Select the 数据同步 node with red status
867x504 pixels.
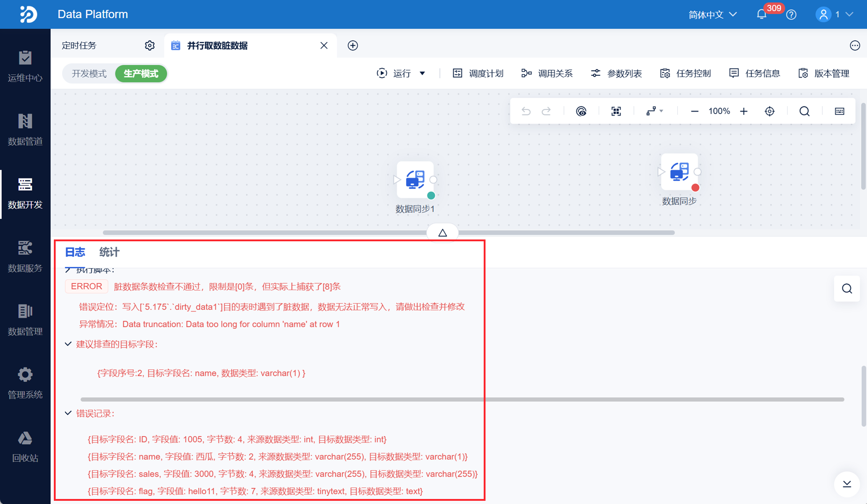[679, 172]
